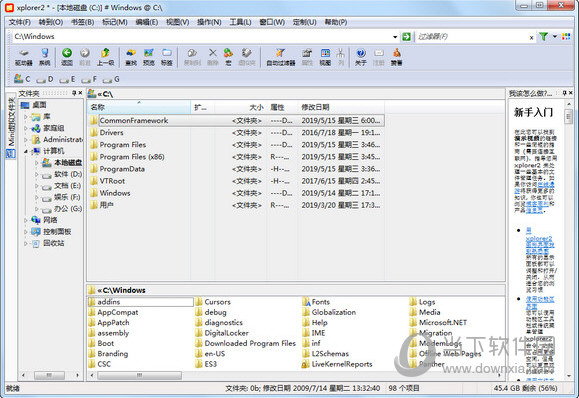Expand the 软件 (D:) drive node
Screen dimensions: 579x398
click(36, 174)
